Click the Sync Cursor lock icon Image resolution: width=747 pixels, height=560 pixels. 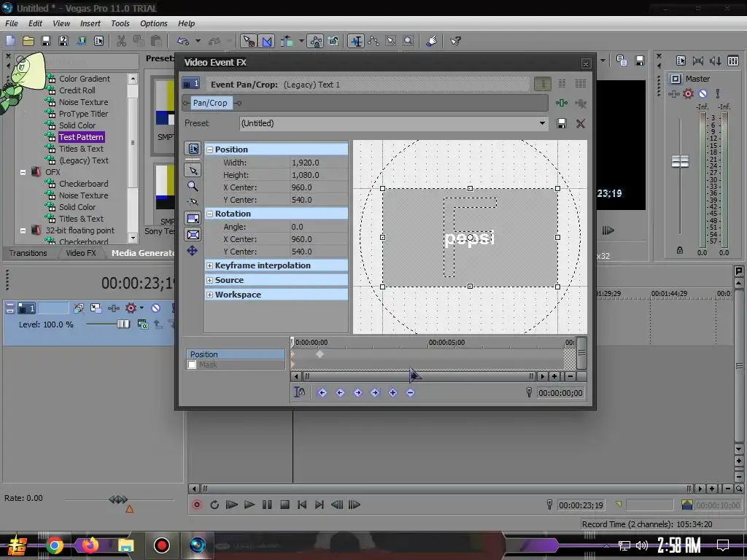299,392
